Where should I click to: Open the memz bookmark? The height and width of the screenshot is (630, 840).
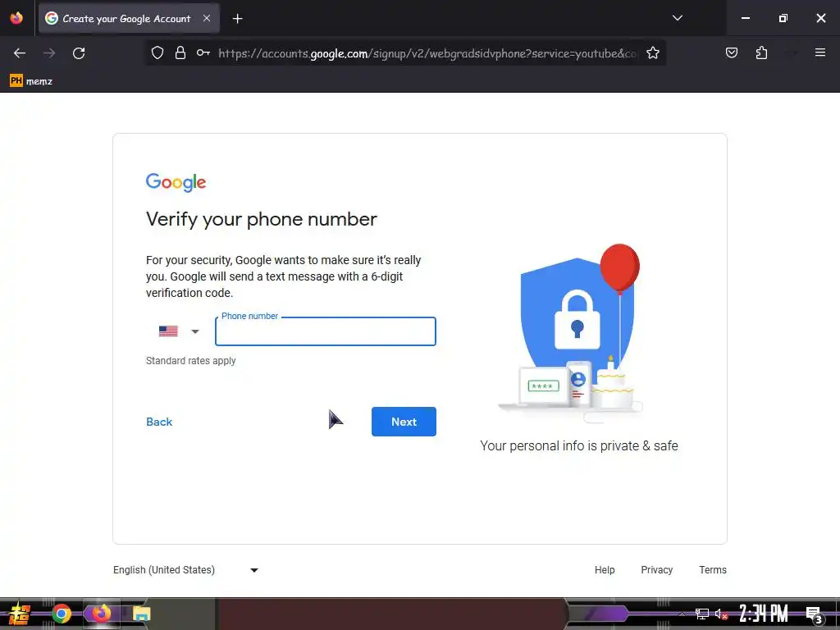31,81
